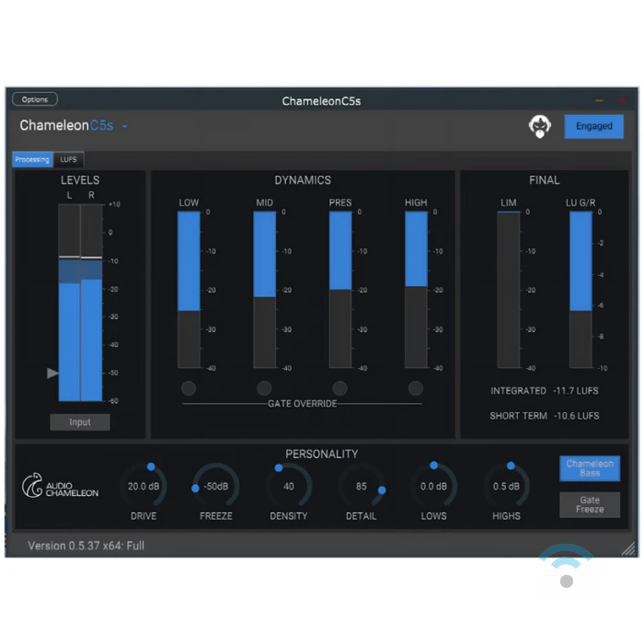Click the monkey face logo icon
Viewport: 644px width, 644px height.
540,127
